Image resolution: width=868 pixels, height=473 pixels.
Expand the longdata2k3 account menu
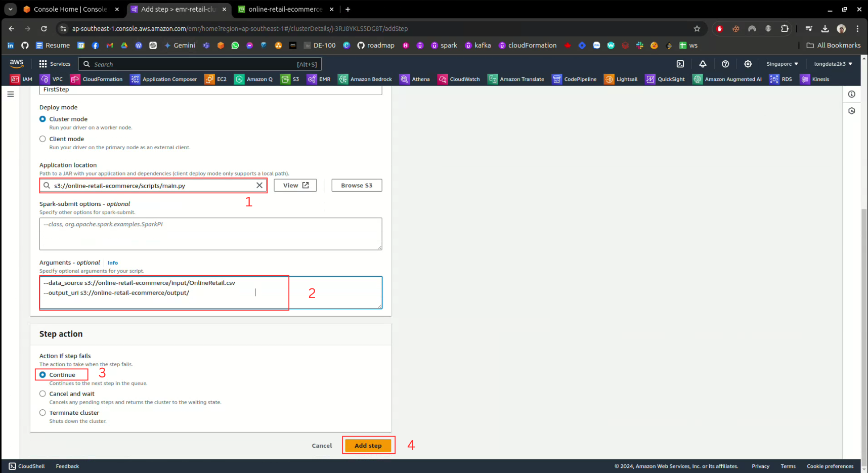click(833, 64)
